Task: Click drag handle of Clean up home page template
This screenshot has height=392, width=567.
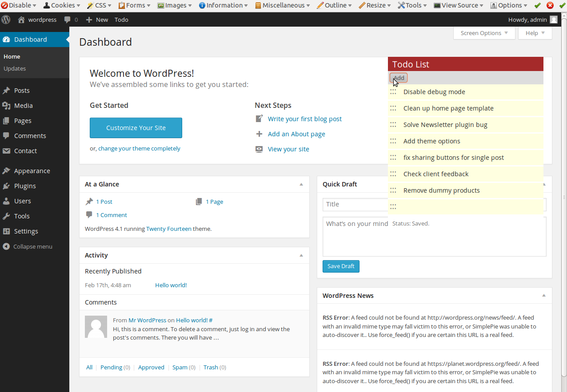Action: 393,108
